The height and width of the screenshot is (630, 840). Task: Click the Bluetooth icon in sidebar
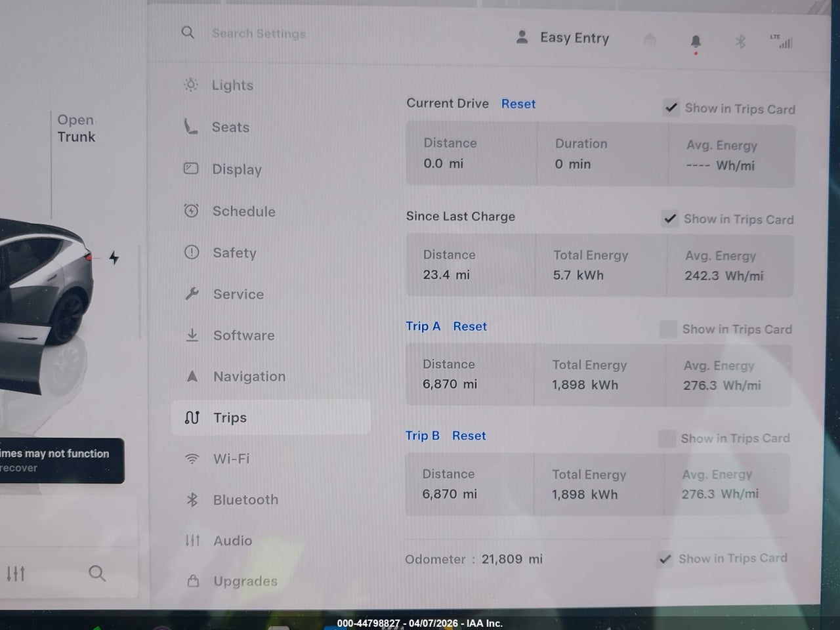(x=192, y=499)
